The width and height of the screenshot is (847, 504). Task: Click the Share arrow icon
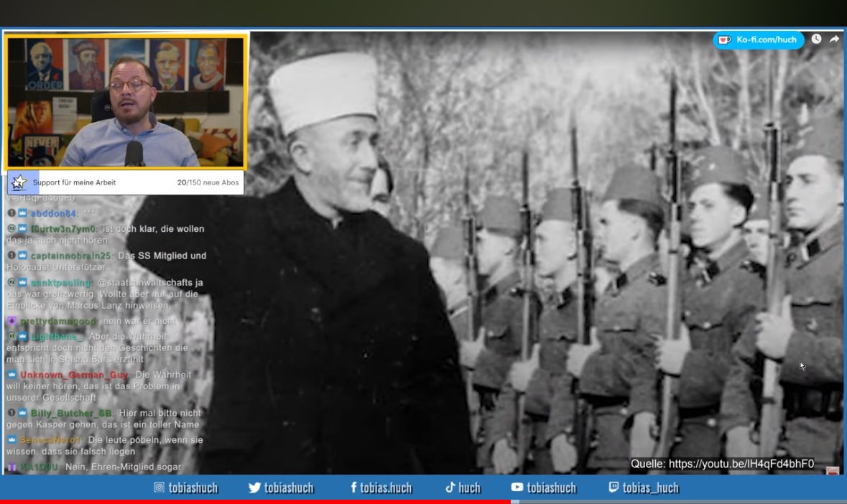coord(835,39)
